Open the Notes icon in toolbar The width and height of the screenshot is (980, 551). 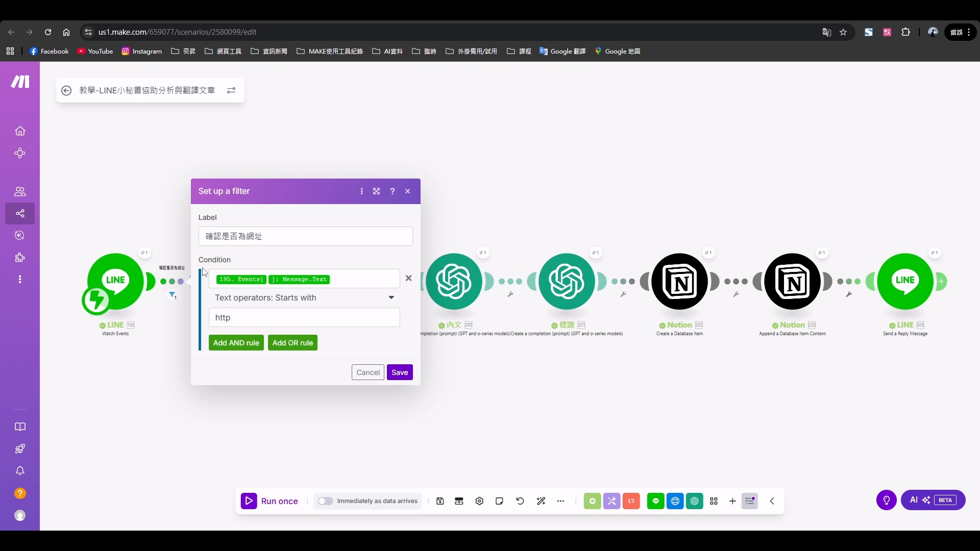[x=499, y=501]
